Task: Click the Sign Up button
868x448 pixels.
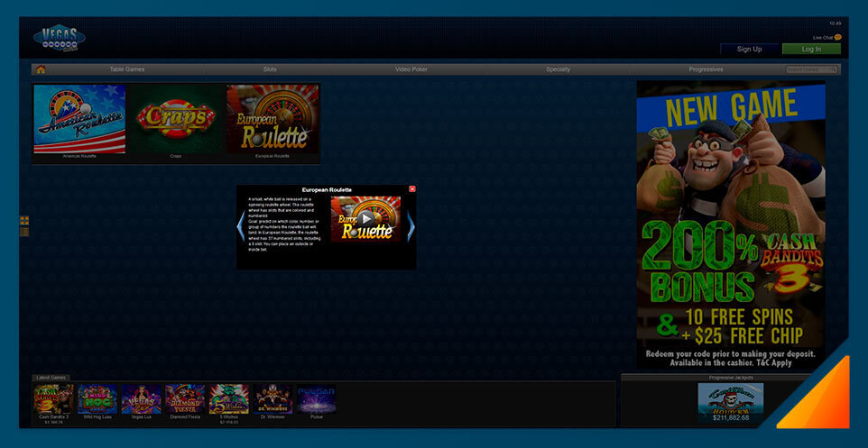Action: tap(749, 50)
